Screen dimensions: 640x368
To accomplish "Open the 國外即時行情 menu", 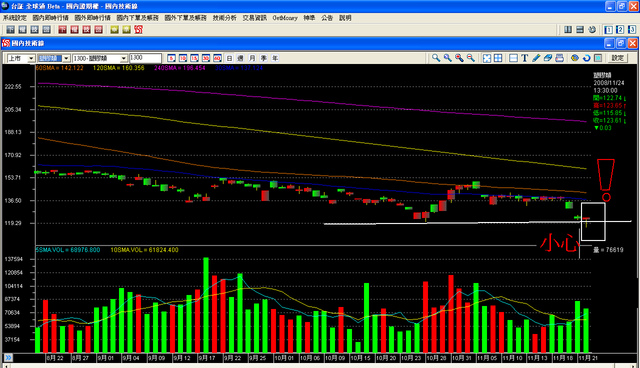I will (93, 18).
